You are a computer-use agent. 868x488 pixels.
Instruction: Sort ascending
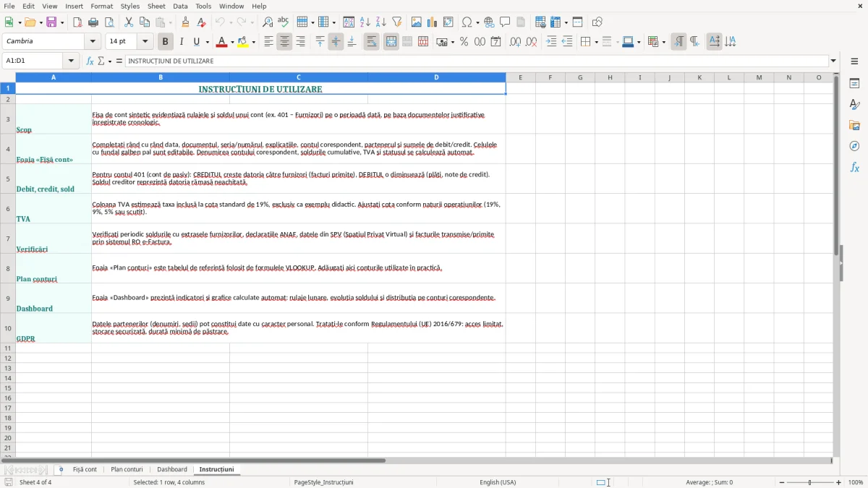tap(365, 22)
